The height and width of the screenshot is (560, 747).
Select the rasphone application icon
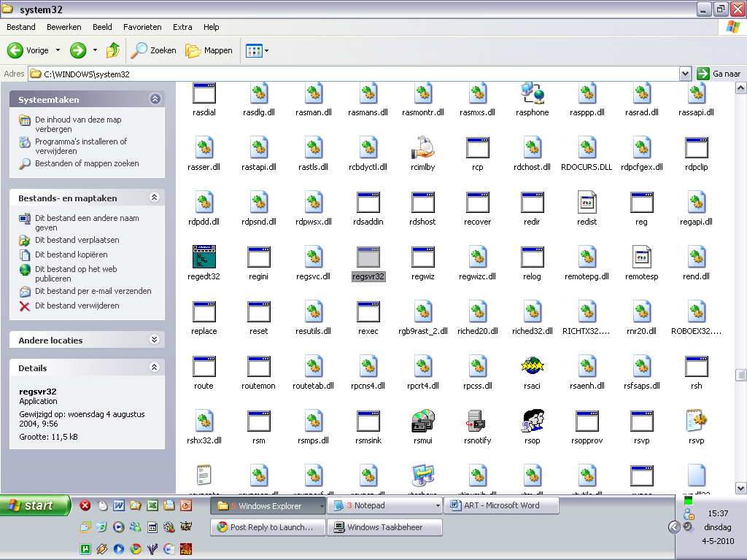point(533,93)
